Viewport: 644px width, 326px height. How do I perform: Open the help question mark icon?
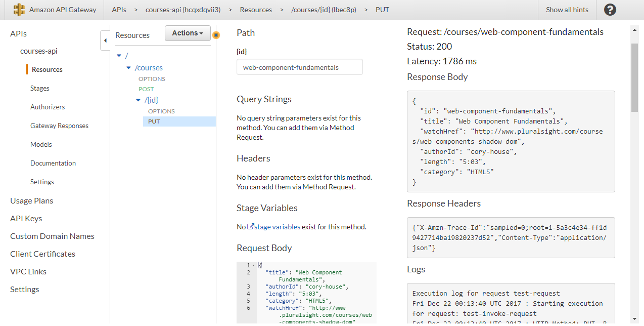(610, 10)
